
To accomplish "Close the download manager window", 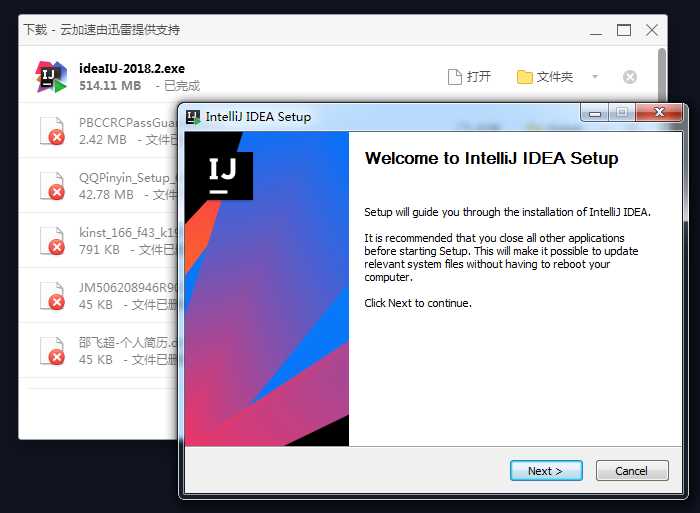I will 652,30.
